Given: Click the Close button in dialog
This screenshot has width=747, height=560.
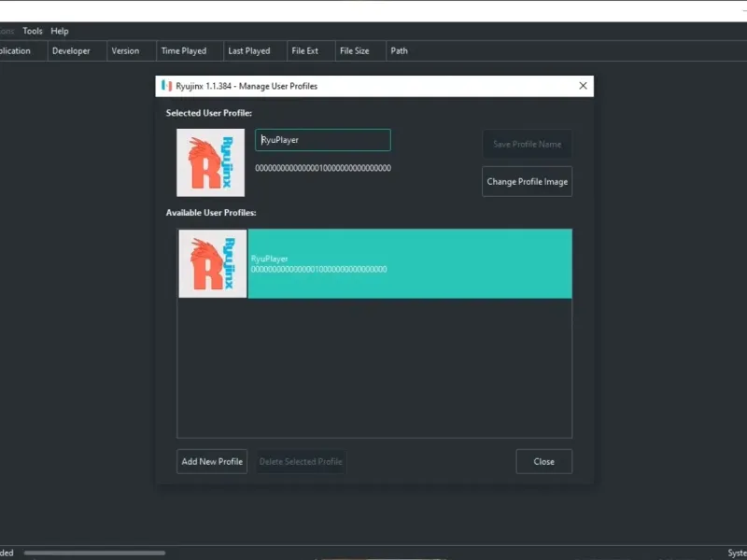Looking at the screenshot, I should point(543,461).
